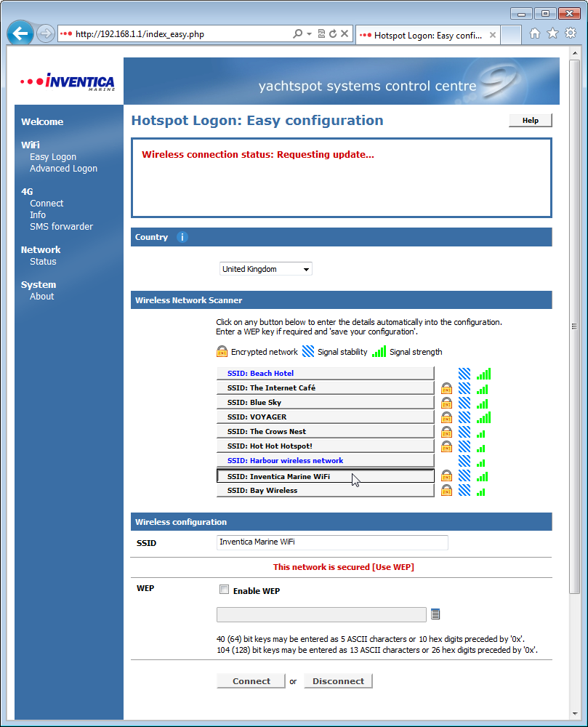The width and height of the screenshot is (588, 727).
Task: Open the browser Tools gear icon
Action: (571, 33)
